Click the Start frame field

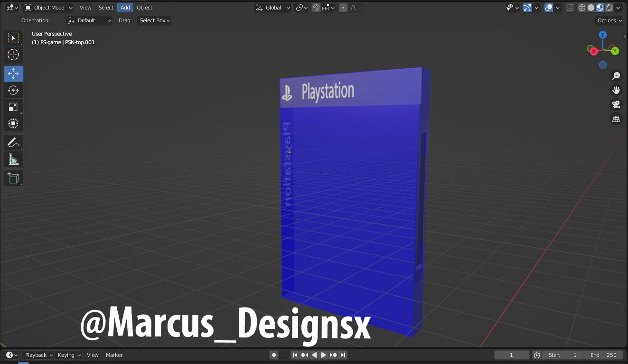pyautogui.click(x=562, y=355)
